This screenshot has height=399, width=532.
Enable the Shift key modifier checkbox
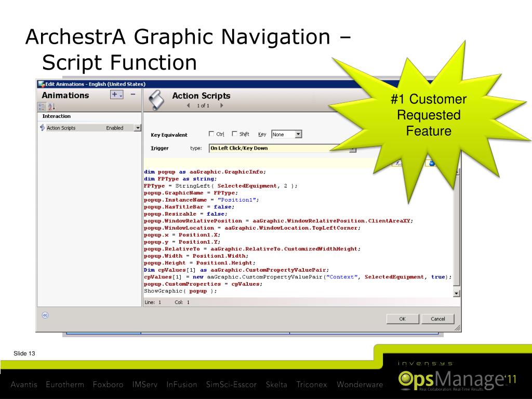pos(234,134)
